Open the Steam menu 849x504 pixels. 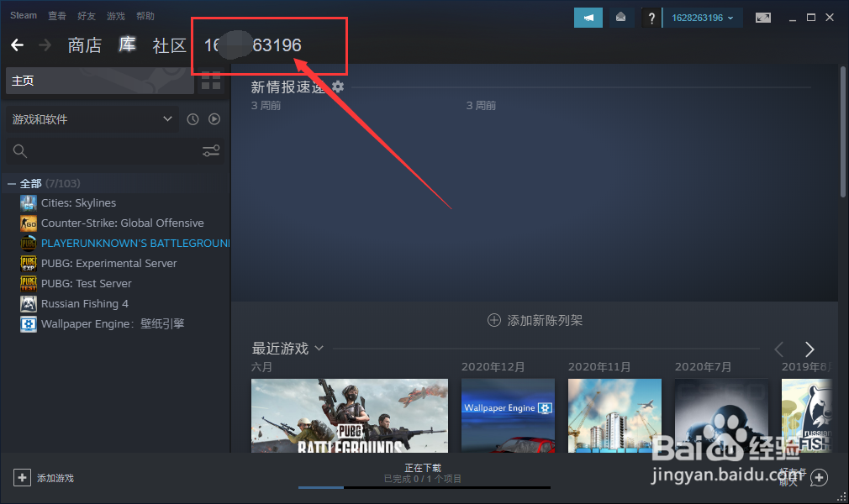pos(24,15)
